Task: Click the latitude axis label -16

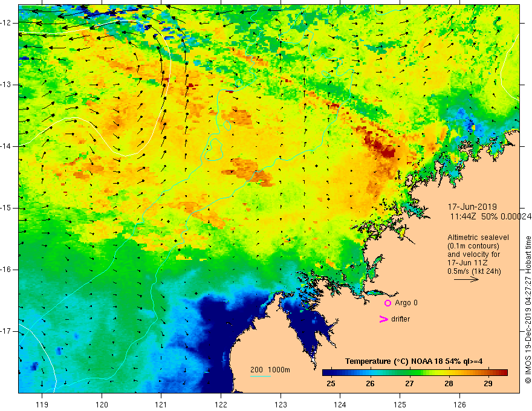Action: click(6, 270)
